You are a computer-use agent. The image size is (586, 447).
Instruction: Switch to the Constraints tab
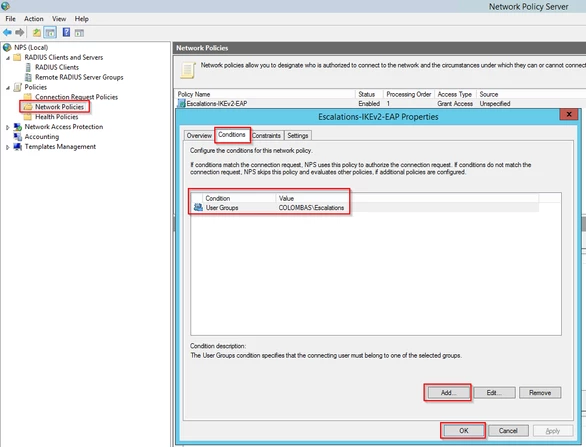pos(266,135)
